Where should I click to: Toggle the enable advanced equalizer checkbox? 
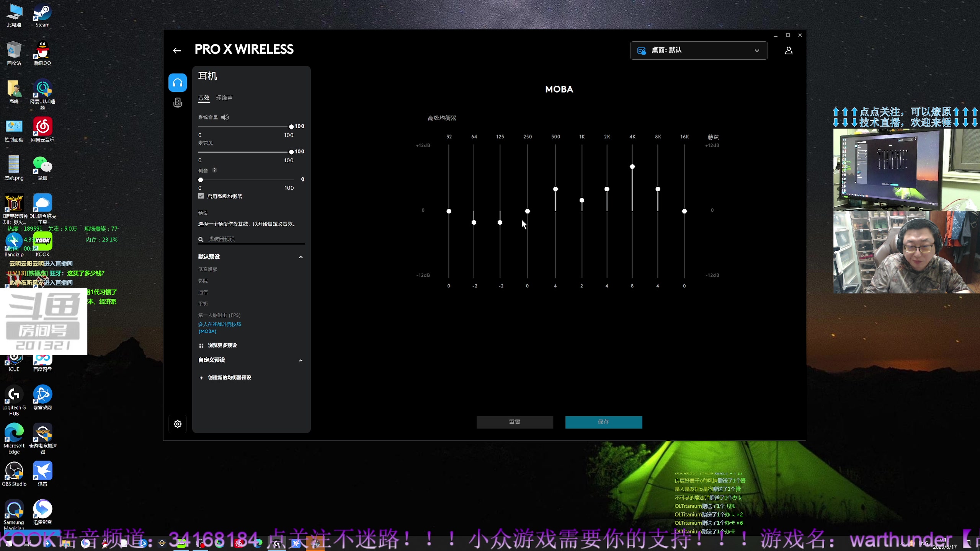click(x=201, y=196)
